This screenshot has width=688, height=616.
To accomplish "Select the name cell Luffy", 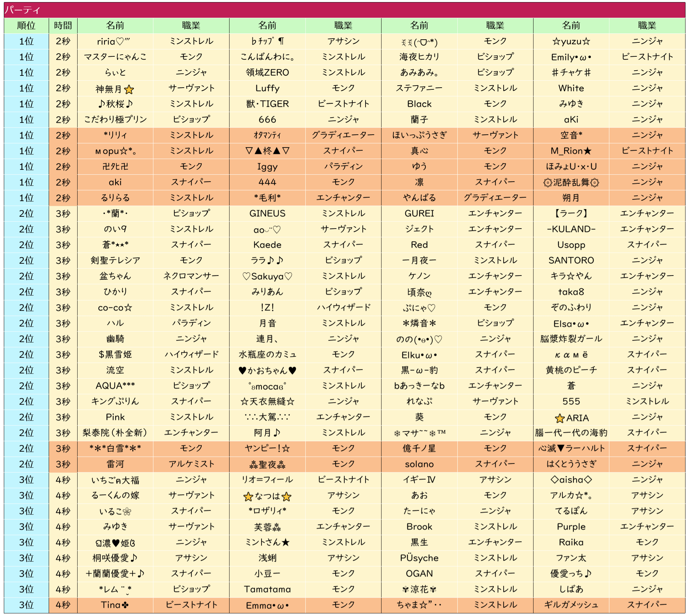I will [x=267, y=88].
